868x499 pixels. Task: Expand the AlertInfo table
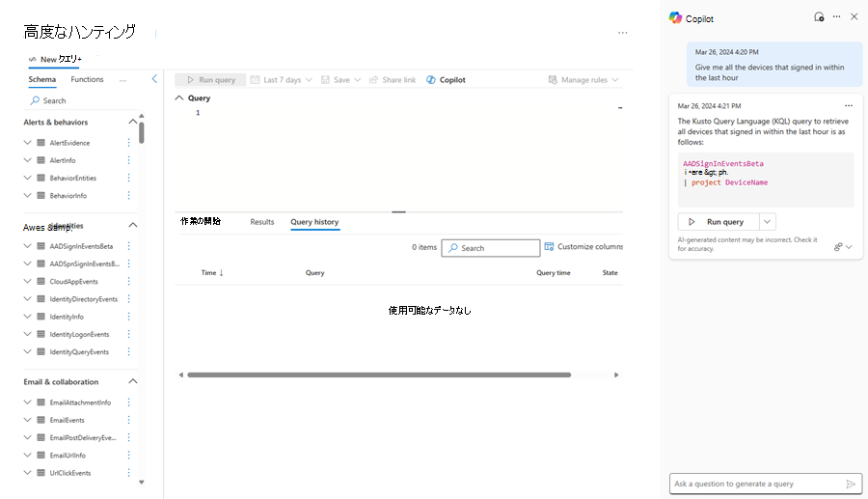tap(27, 160)
